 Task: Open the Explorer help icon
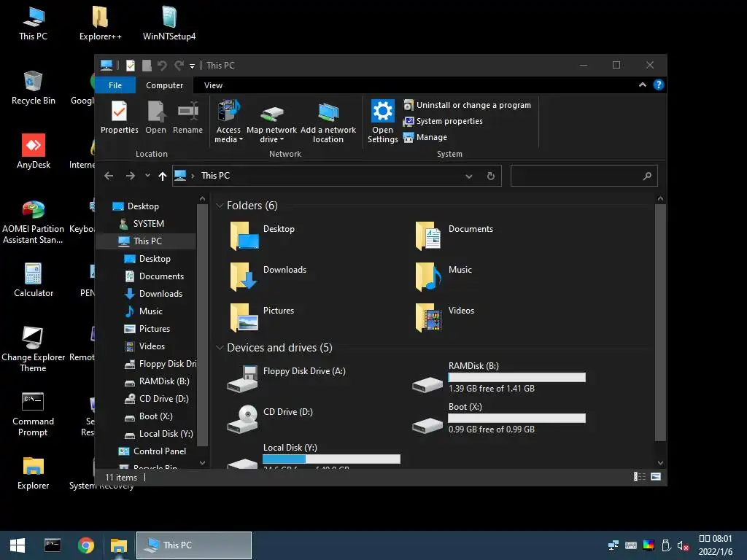point(659,85)
